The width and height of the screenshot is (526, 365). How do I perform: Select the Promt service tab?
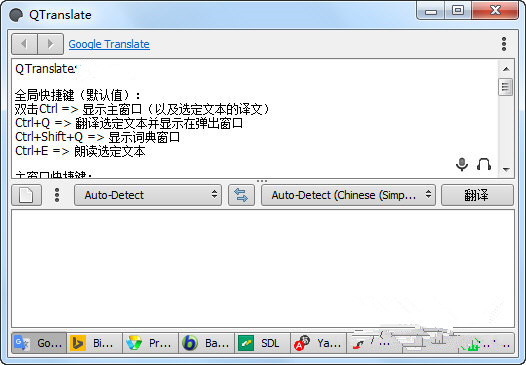tap(151, 343)
